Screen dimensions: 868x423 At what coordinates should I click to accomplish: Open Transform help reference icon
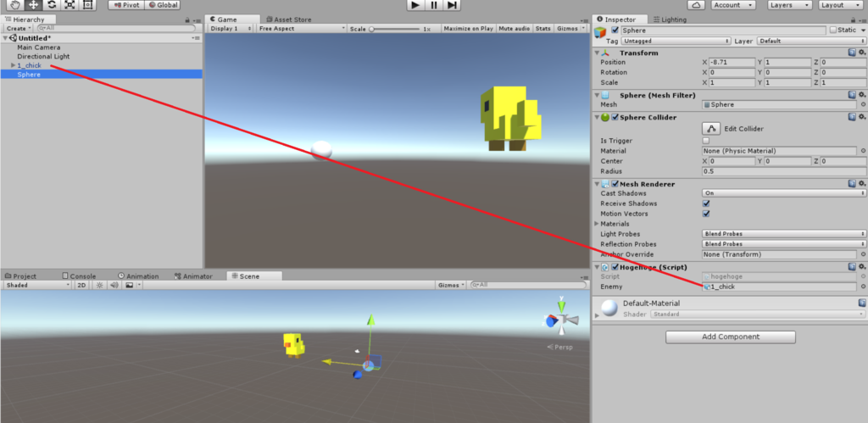click(852, 53)
